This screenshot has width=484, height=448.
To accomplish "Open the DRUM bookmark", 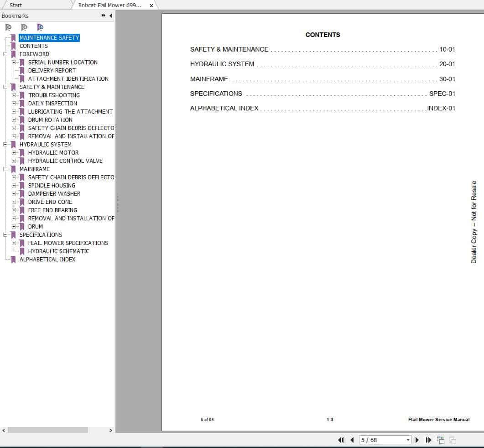I will [x=36, y=226].
